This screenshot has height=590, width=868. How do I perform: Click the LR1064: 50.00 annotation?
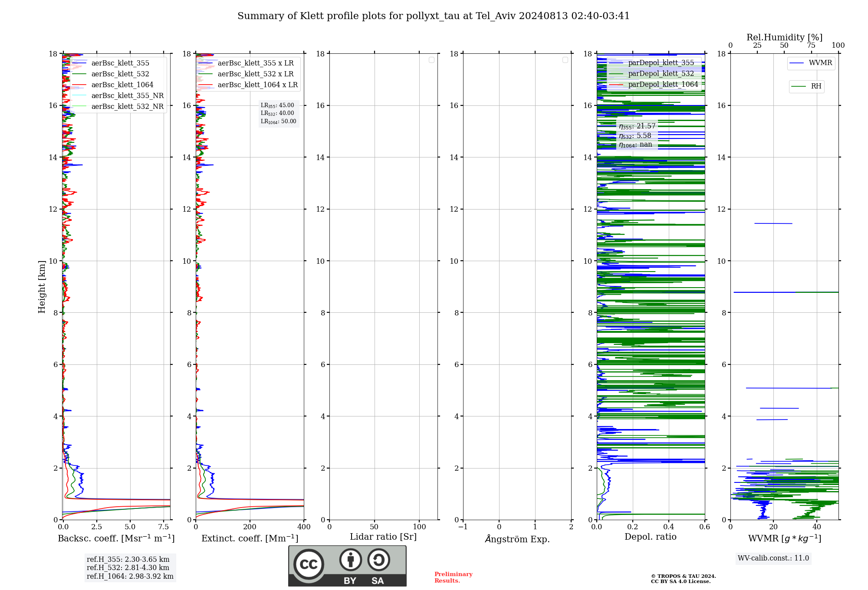coord(279,121)
